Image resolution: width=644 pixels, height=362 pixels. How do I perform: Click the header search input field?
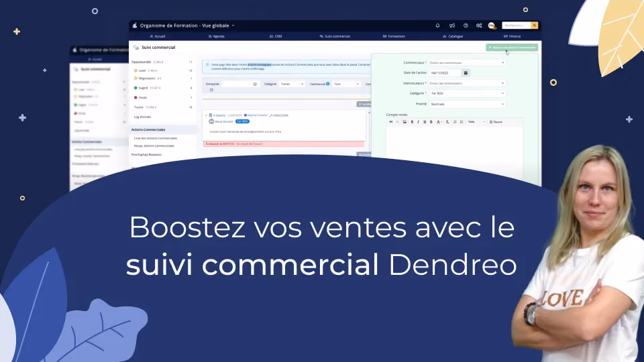click(517, 25)
